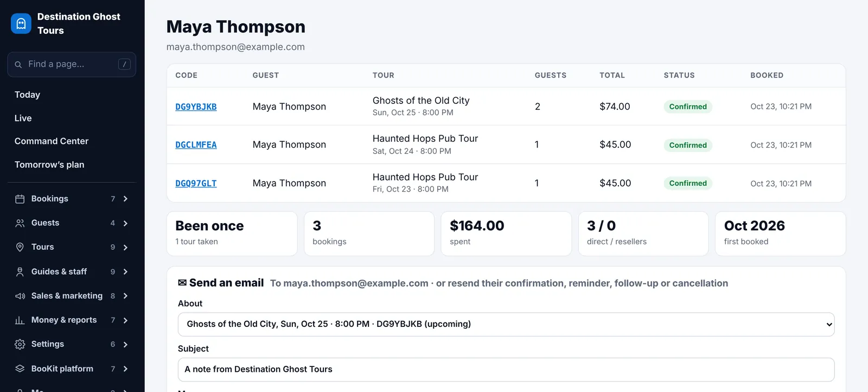Image resolution: width=868 pixels, height=392 pixels.
Task: Click the Money & reports sidebar label
Action: pos(64,320)
